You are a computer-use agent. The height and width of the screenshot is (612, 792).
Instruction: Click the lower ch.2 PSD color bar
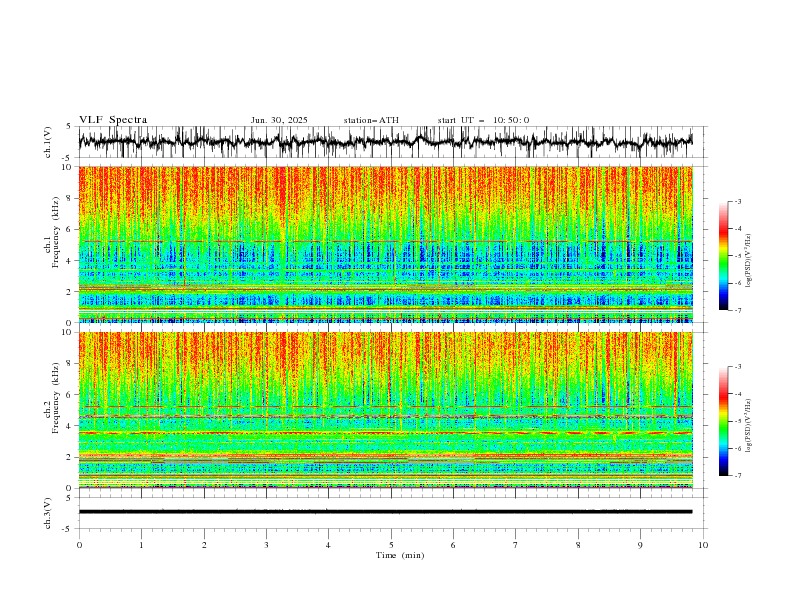[724, 421]
